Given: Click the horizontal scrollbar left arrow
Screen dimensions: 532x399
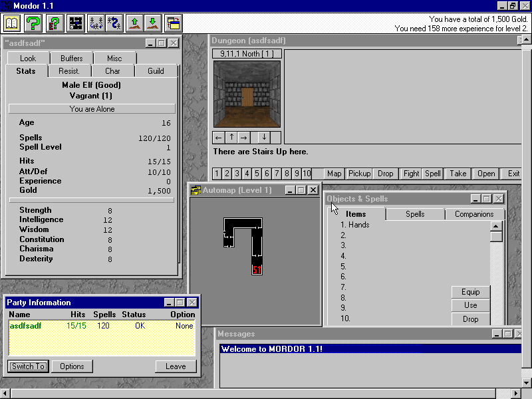Looking at the screenshot, I should 5,394.
